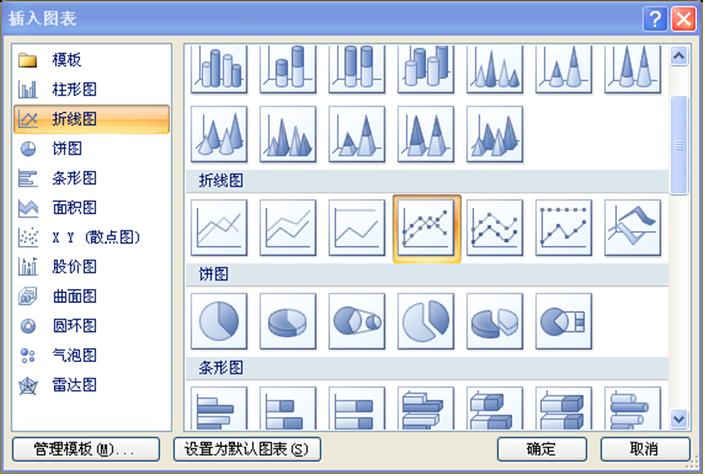
Task: Select the 雷达图 category
Action: tap(92, 385)
